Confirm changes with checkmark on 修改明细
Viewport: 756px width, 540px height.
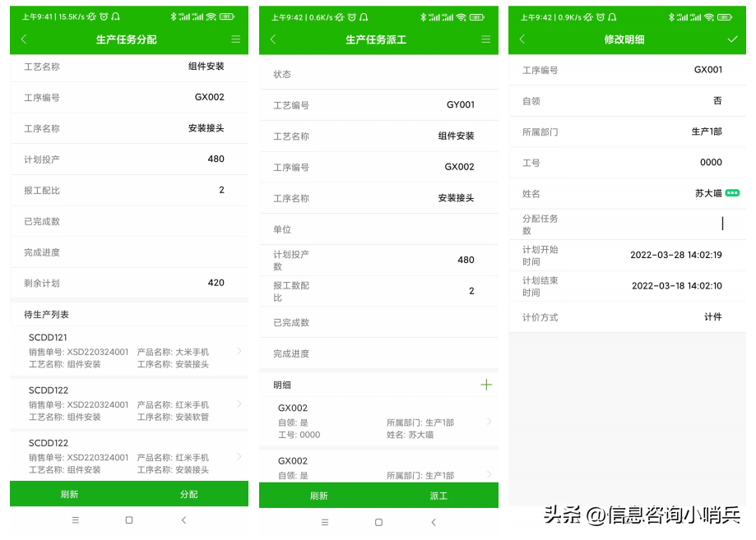[732, 39]
